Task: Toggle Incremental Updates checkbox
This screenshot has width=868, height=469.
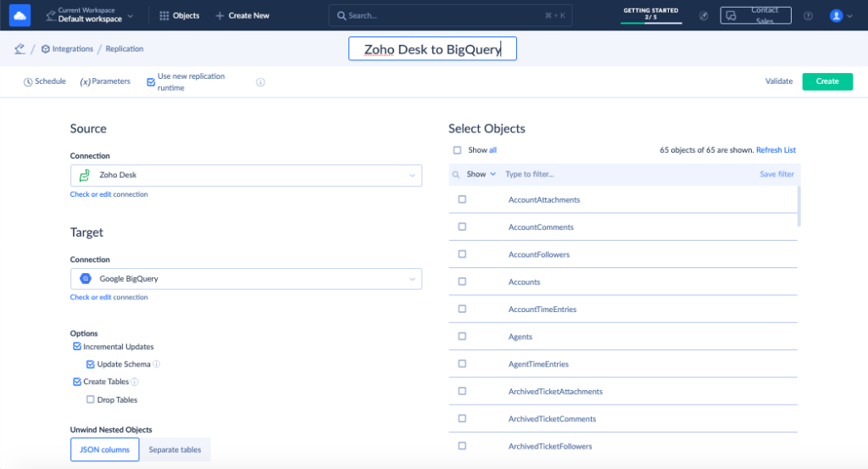Action: 77,347
